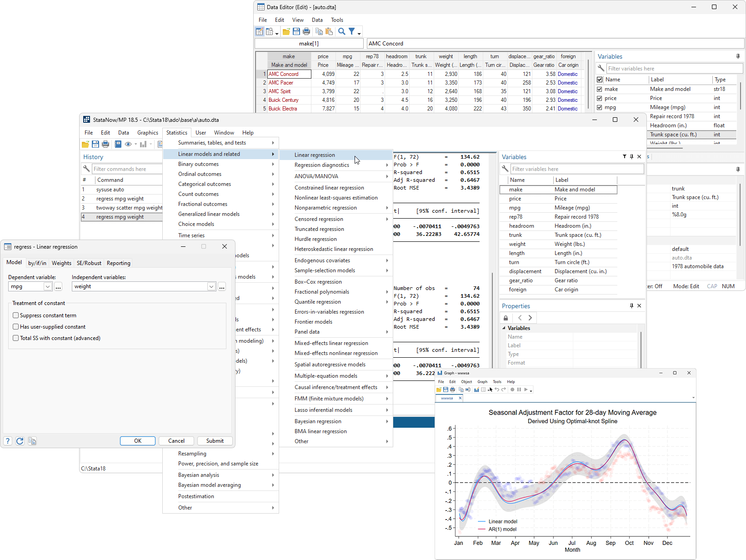Collapse Variables group in Properties panel
The image size is (746, 560).
pos(504,328)
